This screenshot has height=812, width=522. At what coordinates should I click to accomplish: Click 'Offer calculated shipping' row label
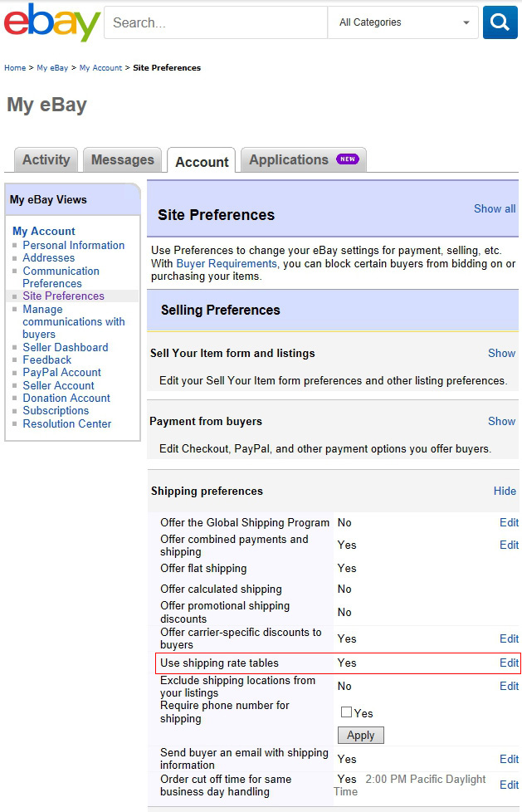[221, 589]
